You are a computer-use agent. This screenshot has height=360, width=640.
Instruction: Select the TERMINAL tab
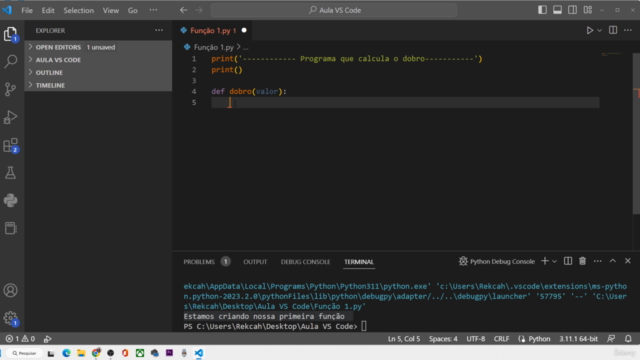tap(359, 262)
